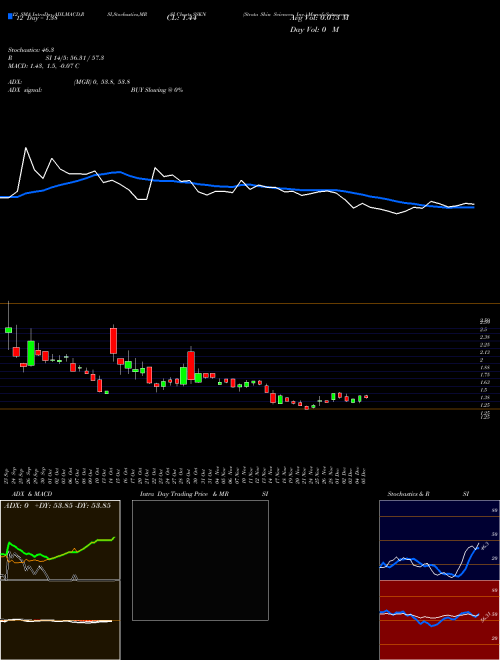Click the 'MACD: 1.48, 1.5, -0.07 C' line
The height and width of the screenshot is (660, 500).
(44, 66)
